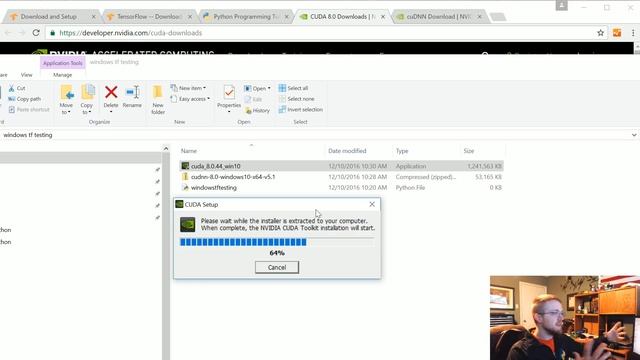Click the webcam video thumbnail overlay

(565, 318)
